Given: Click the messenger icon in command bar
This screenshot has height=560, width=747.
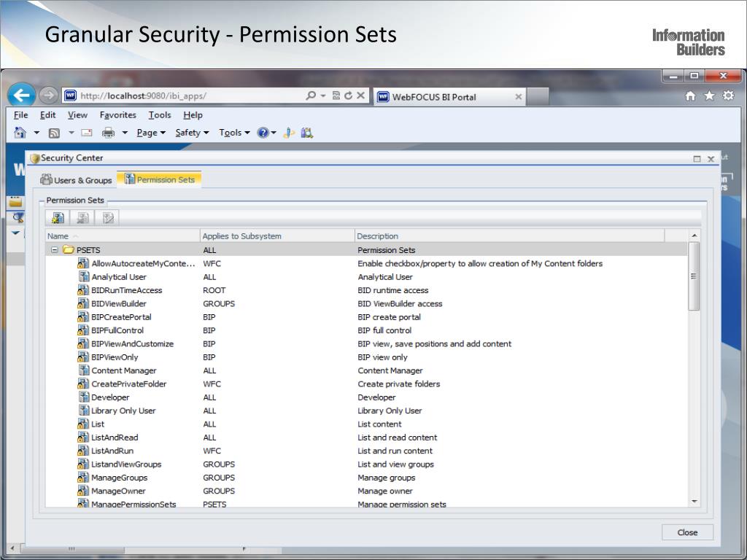Looking at the screenshot, I should [289, 133].
